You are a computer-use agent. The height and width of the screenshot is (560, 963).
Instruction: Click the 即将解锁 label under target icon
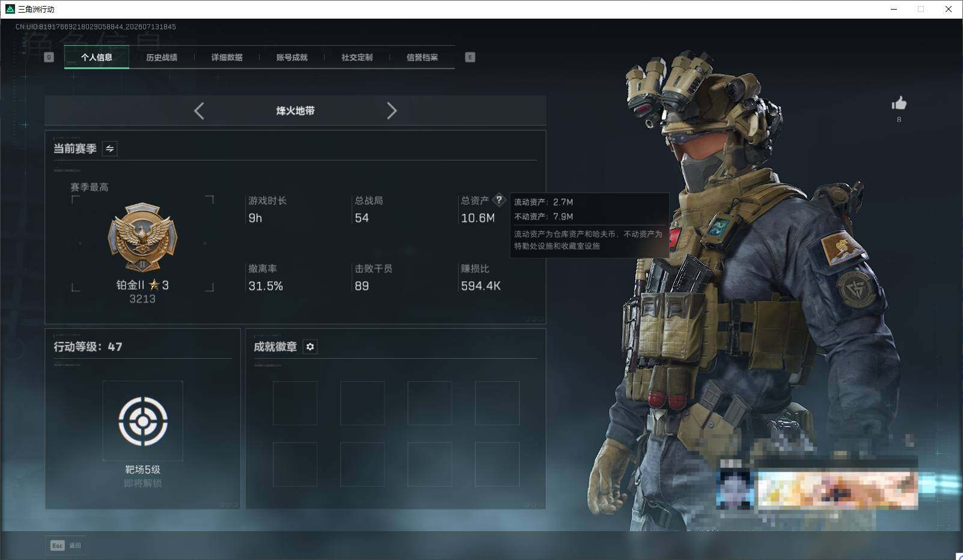pyautogui.click(x=142, y=483)
